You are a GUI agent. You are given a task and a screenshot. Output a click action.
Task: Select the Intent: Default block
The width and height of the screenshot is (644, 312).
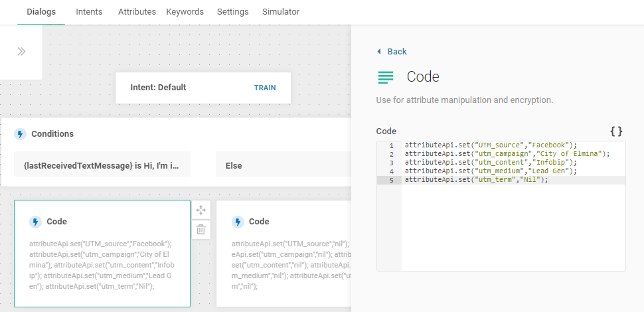point(203,88)
